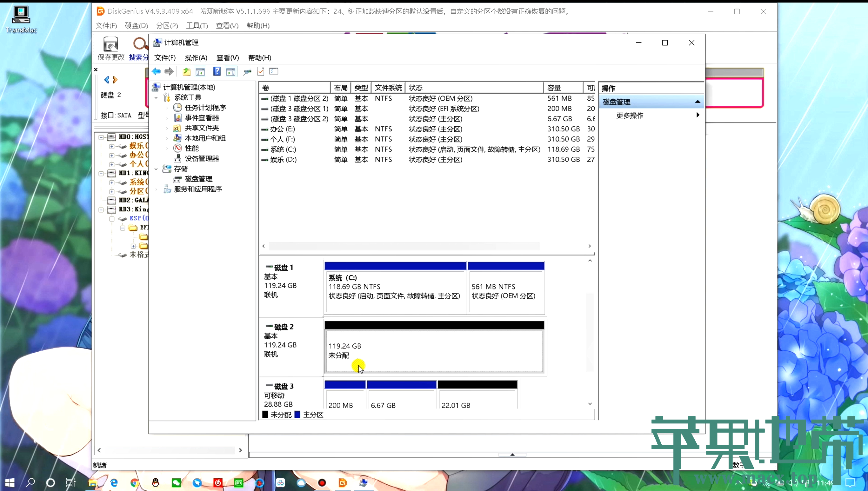Open DiskGenius 工具(T) menu
Screen dimensions: 868x491
click(x=197, y=26)
